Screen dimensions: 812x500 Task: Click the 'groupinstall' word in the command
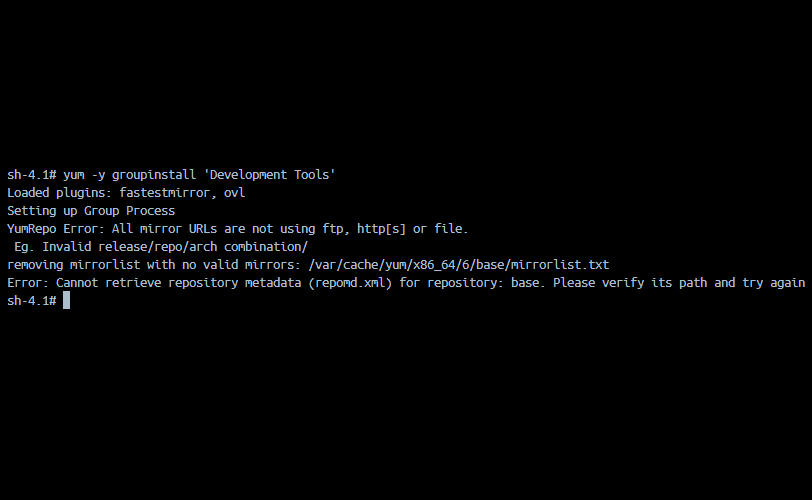pos(154,175)
